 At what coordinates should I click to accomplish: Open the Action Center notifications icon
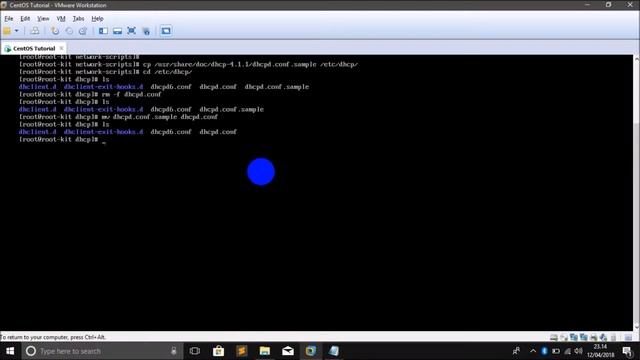(x=627, y=351)
